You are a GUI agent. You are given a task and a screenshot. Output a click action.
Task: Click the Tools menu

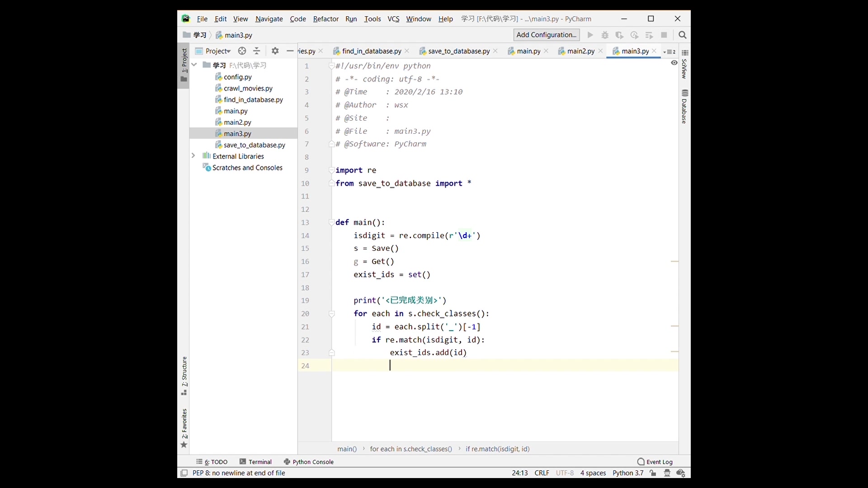click(x=373, y=19)
